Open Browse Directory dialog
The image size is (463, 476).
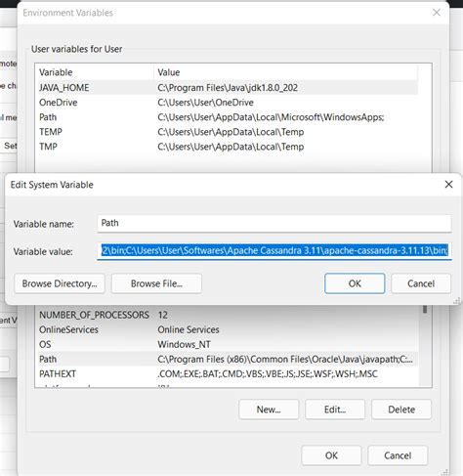(x=60, y=283)
